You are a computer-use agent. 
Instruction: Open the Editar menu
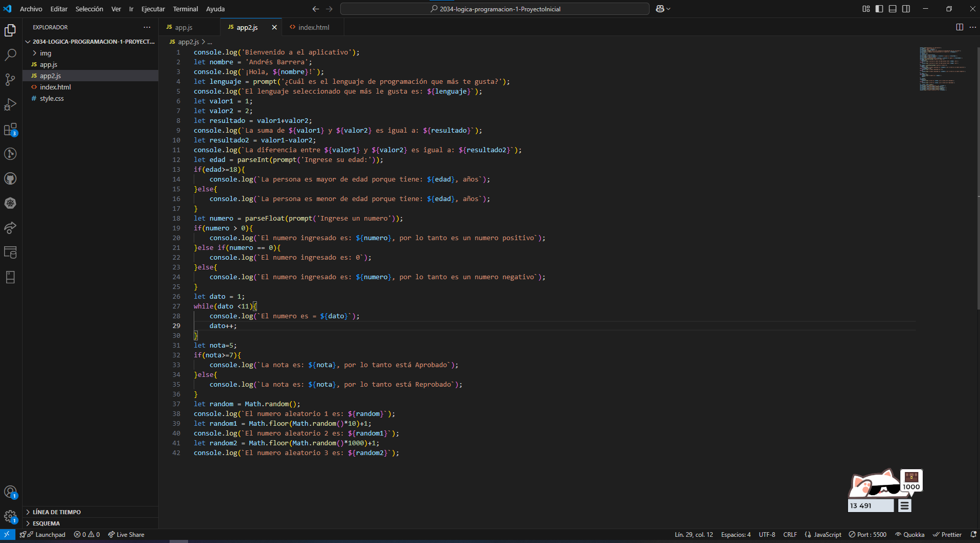tap(59, 9)
